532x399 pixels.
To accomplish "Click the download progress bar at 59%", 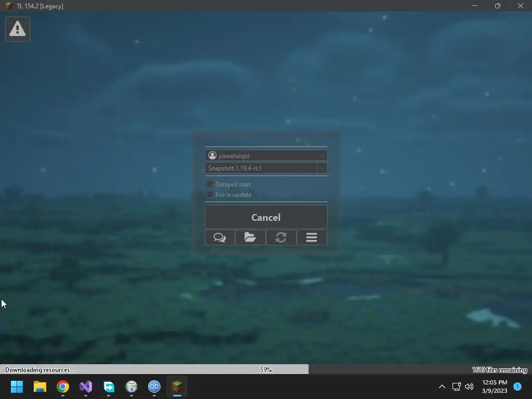I will pyautogui.click(x=266, y=369).
